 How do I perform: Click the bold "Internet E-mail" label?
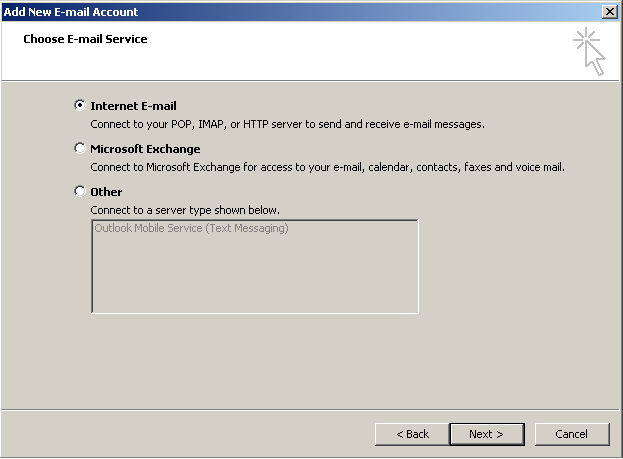[133, 105]
